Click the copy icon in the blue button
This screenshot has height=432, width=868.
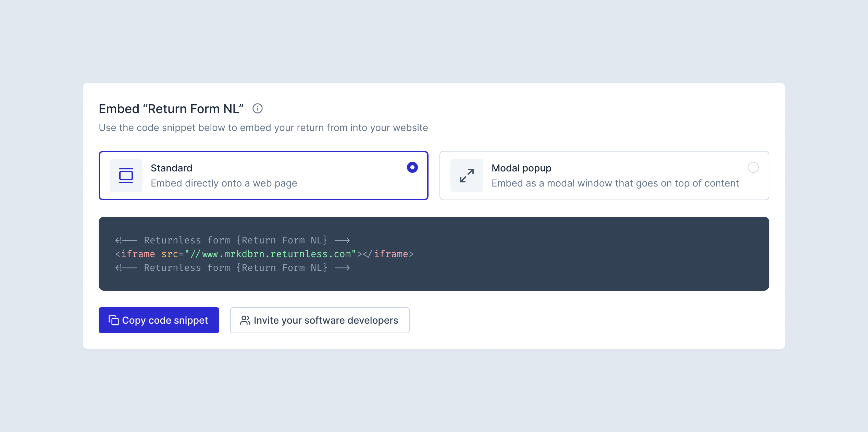point(114,320)
